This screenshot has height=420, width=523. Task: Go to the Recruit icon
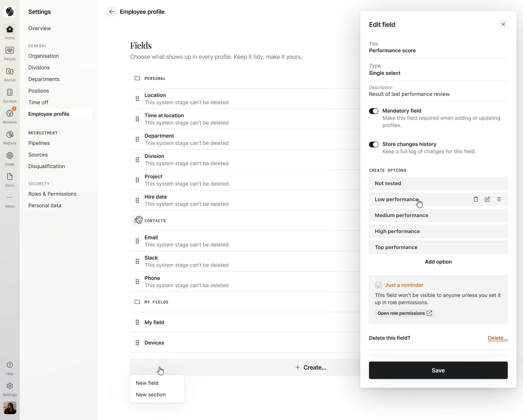point(10,71)
